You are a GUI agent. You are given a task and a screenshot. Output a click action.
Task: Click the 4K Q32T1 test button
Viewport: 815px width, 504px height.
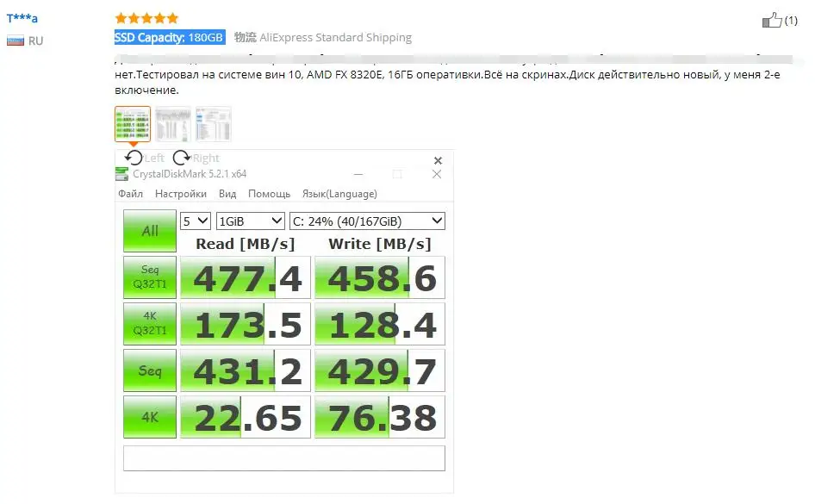[150, 323]
